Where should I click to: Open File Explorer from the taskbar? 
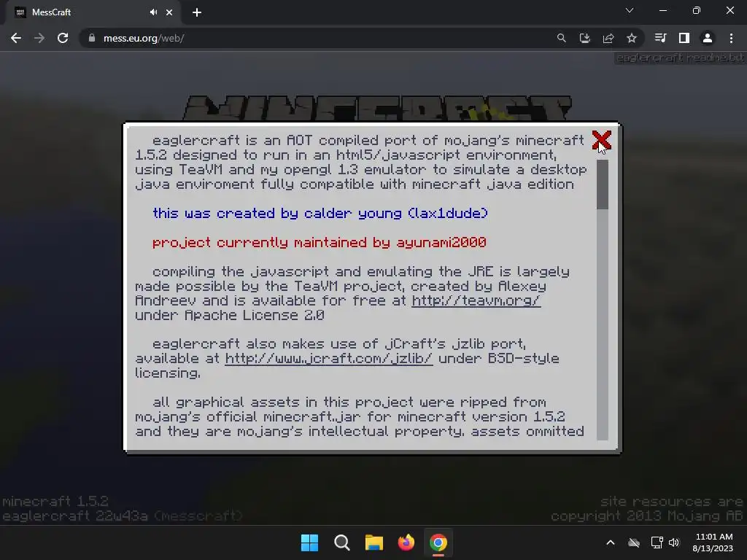[x=374, y=542]
